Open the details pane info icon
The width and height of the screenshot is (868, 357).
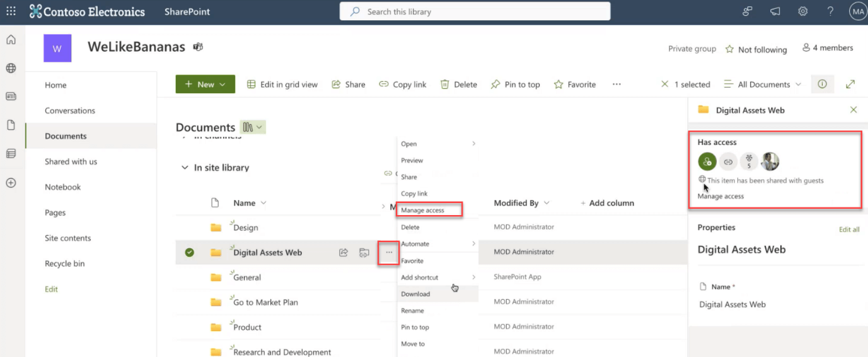click(822, 85)
